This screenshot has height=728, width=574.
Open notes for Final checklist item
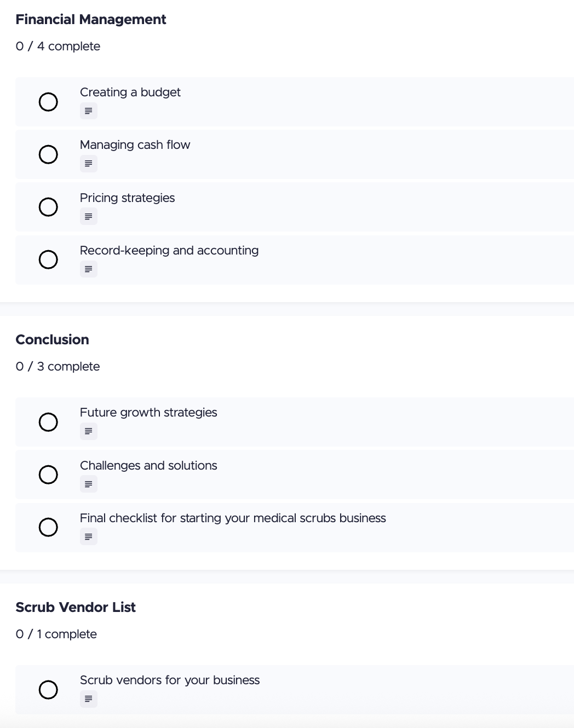click(88, 536)
